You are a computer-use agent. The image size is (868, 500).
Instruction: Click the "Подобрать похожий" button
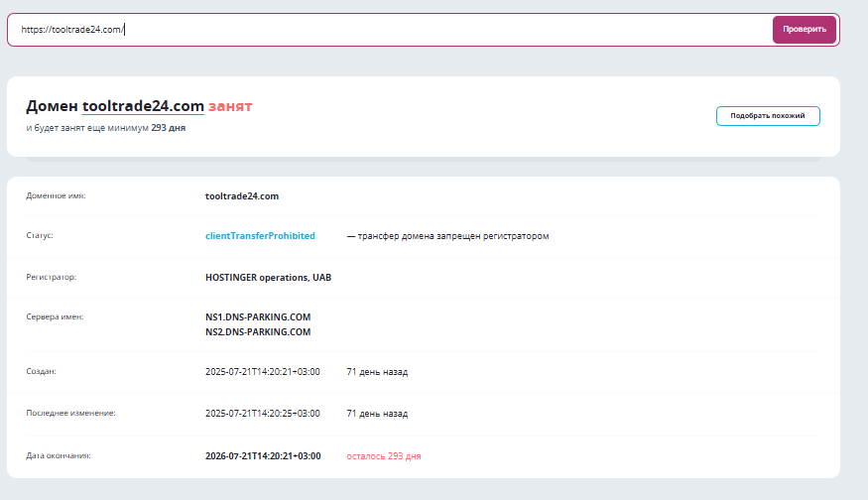click(x=768, y=116)
